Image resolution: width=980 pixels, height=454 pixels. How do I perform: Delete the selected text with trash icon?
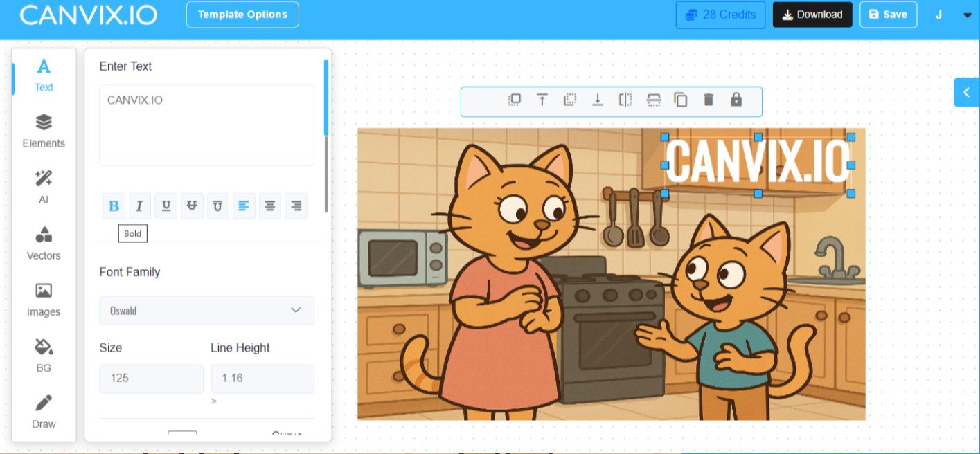[708, 100]
